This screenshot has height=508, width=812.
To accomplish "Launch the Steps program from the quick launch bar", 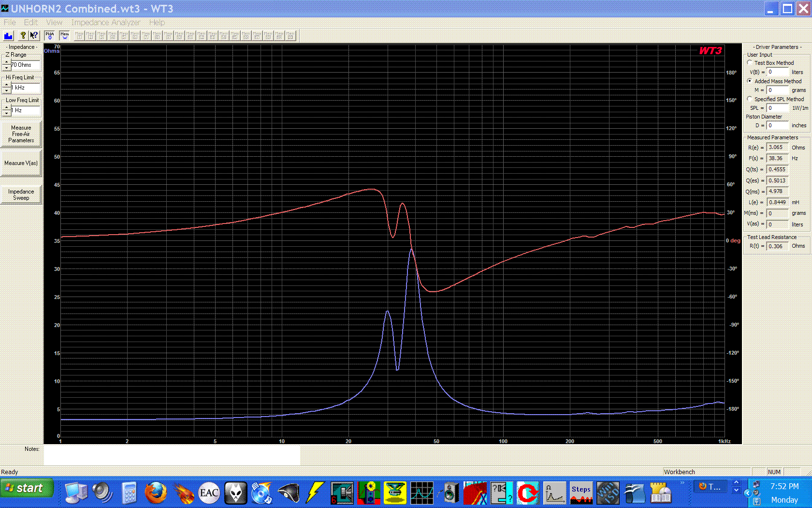I will [x=581, y=493].
